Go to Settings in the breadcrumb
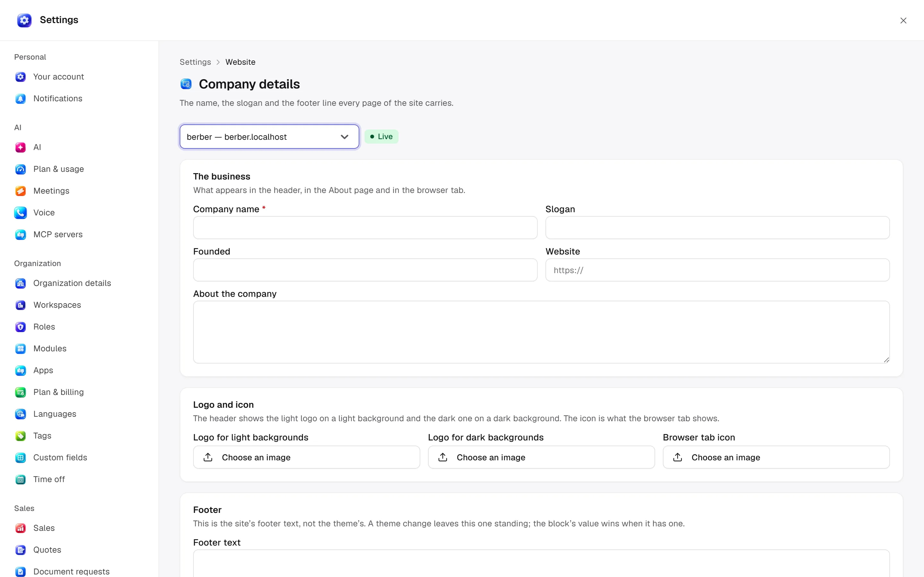Viewport: 924px width, 577px height. 195,62
